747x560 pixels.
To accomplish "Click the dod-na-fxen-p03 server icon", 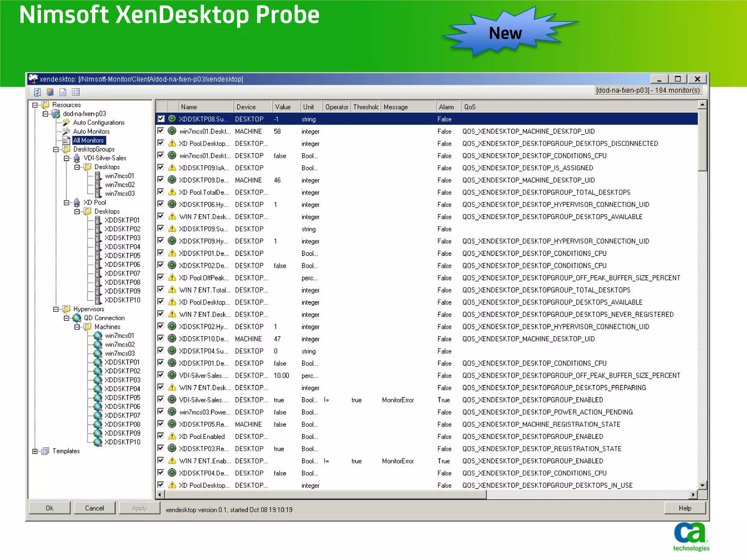I will [56, 114].
